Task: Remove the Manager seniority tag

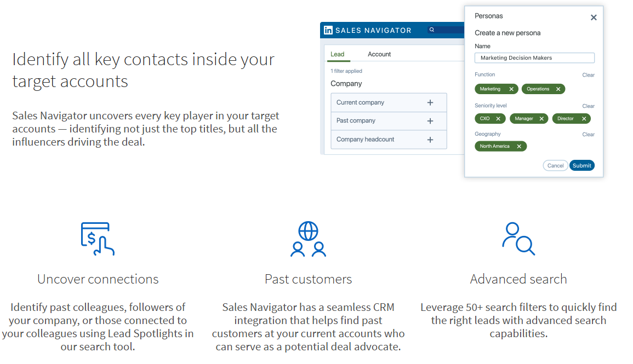Action: (542, 119)
